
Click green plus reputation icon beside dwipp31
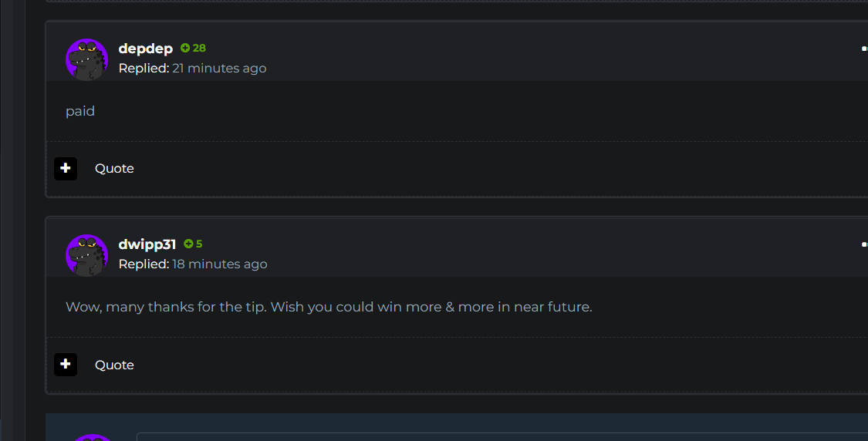tap(188, 244)
